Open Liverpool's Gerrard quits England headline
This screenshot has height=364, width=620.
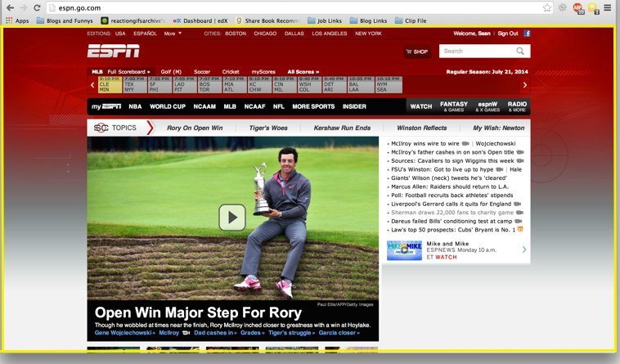pyautogui.click(x=452, y=204)
